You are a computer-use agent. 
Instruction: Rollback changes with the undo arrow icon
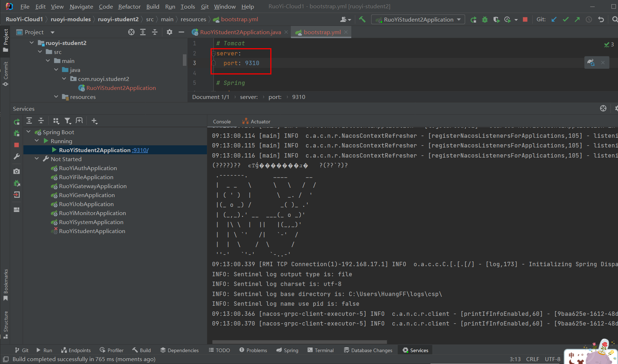pyautogui.click(x=601, y=19)
